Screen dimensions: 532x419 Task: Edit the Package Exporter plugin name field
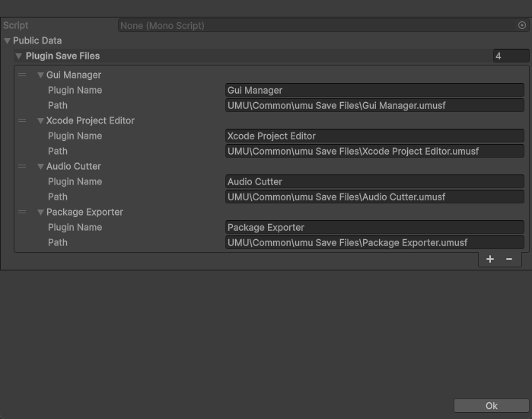(374, 228)
